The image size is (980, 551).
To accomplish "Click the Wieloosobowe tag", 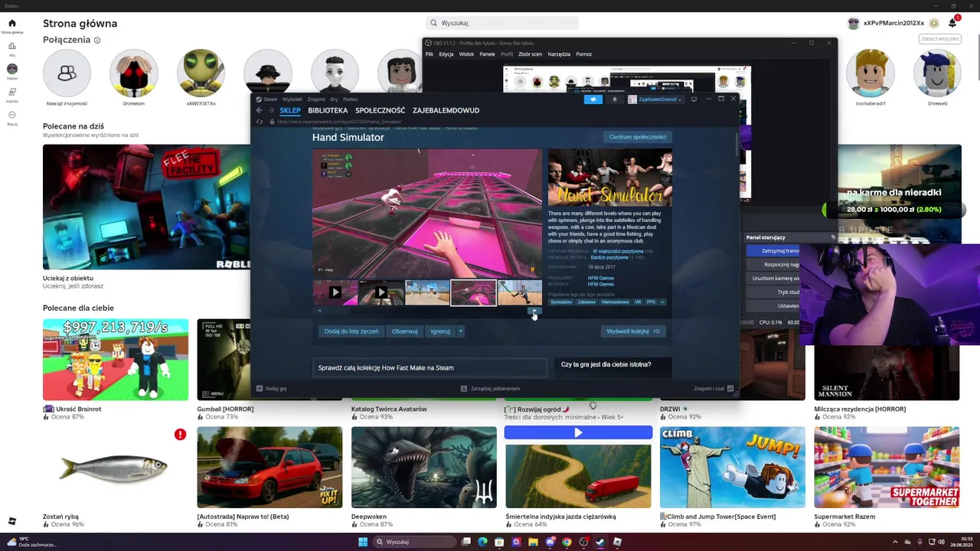I will (615, 302).
